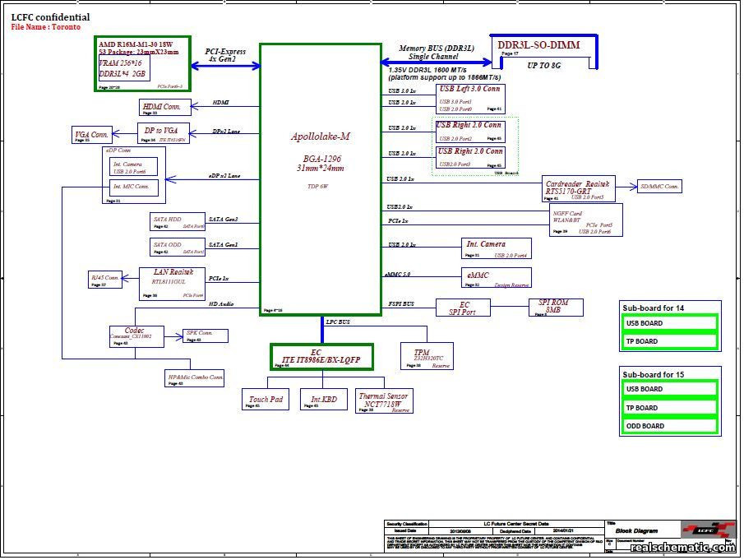Open the NGFF Card WLAN/BT block
Image resolution: width=744 pixels, height=560 pixels.
586,220
